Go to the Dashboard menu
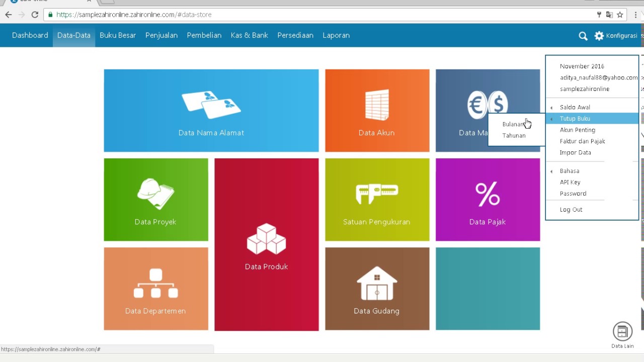Image resolution: width=644 pixels, height=362 pixels. (x=30, y=35)
